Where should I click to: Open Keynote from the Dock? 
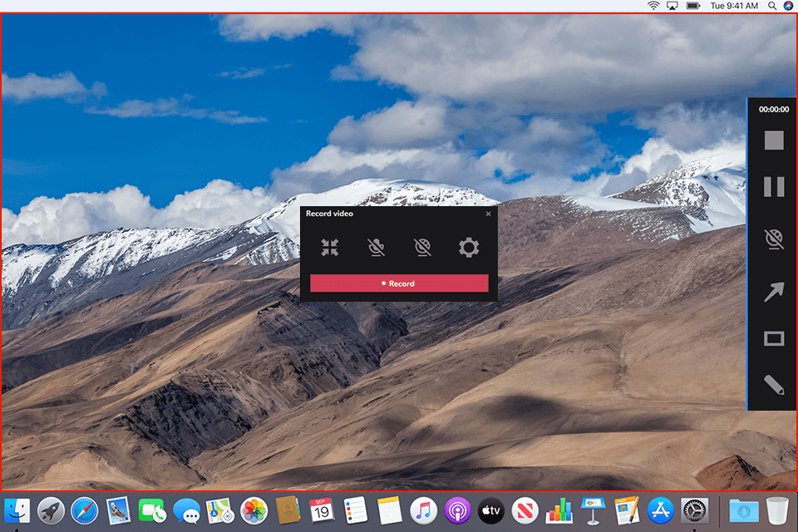tap(592, 510)
